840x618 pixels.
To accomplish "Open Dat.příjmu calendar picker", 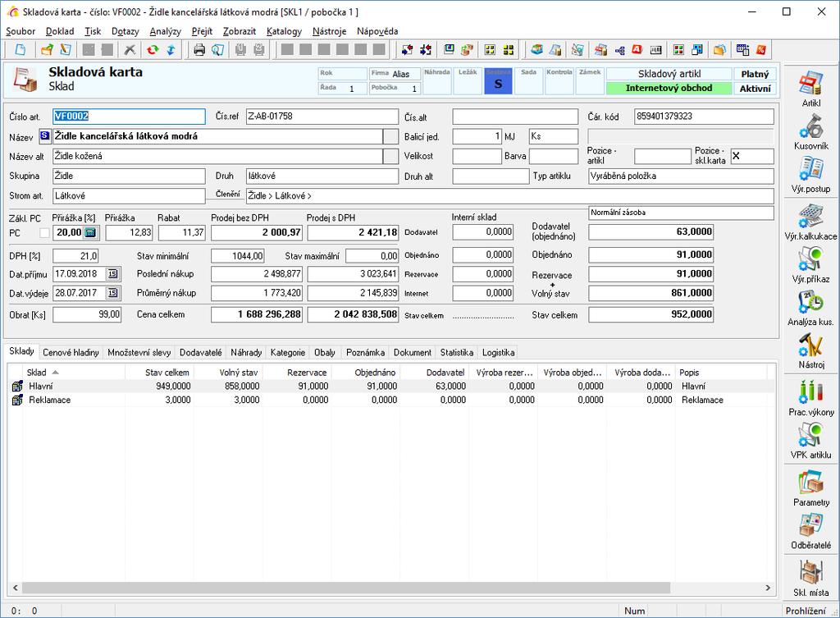I will [x=112, y=274].
